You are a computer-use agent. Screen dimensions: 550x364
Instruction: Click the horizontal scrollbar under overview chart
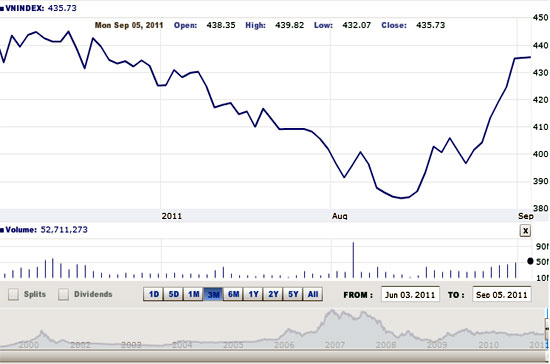[272, 356]
